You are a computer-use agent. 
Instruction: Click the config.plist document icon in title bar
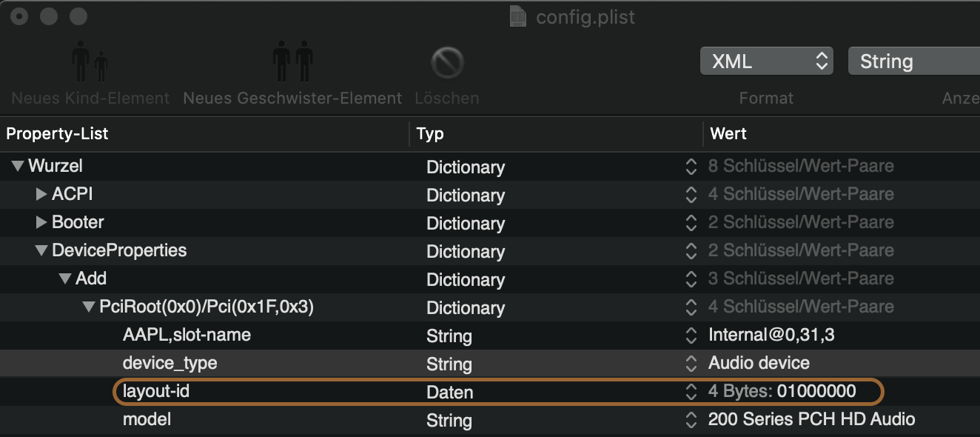pyautogui.click(x=519, y=16)
